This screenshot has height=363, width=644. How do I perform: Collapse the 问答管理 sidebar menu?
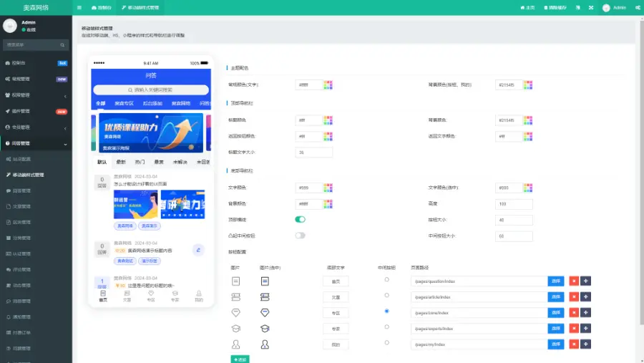[x=36, y=143]
